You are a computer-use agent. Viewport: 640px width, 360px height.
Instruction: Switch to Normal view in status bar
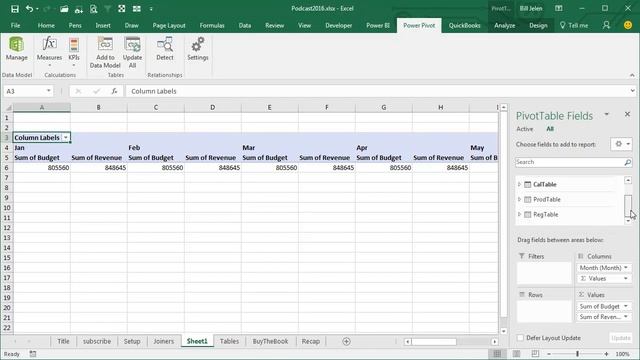click(x=497, y=354)
